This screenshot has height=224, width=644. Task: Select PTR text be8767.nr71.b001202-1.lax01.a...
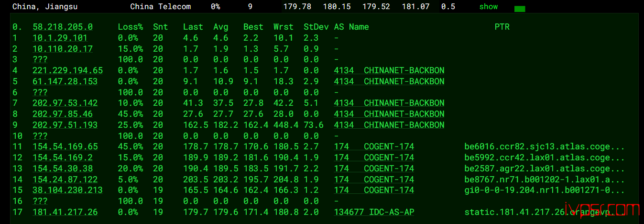(x=545, y=179)
